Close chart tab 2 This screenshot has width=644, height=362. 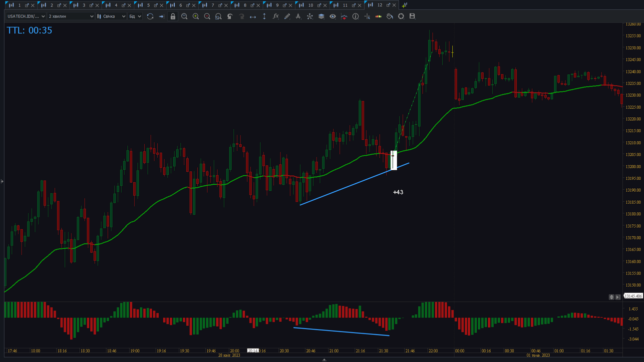[65, 5]
